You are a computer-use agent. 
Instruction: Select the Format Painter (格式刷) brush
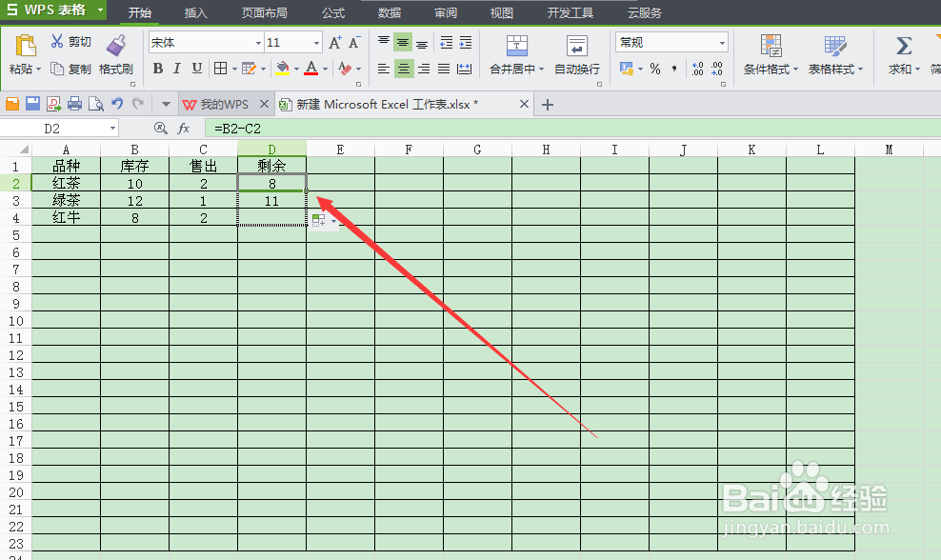click(116, 46)
